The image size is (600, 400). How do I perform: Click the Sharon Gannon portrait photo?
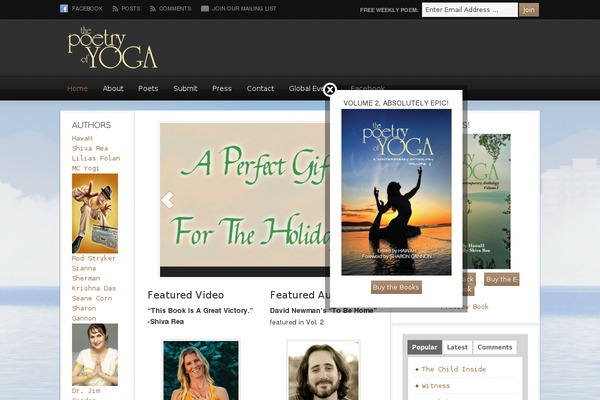[95, 354]
